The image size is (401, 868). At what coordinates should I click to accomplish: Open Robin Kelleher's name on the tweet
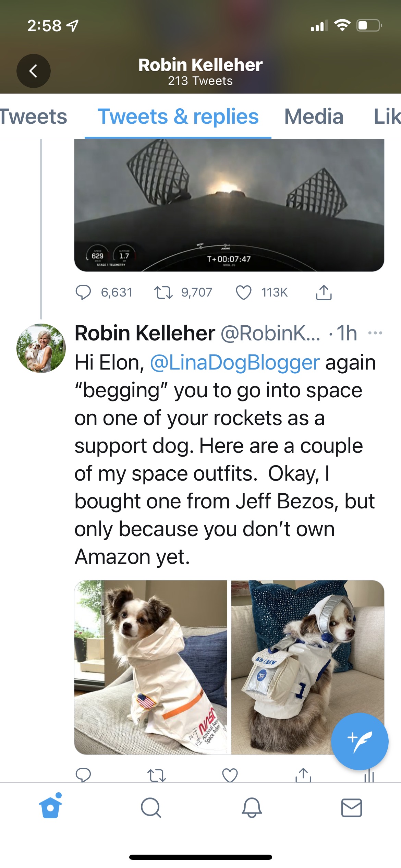pyautogui.click(x=145, y=333)
